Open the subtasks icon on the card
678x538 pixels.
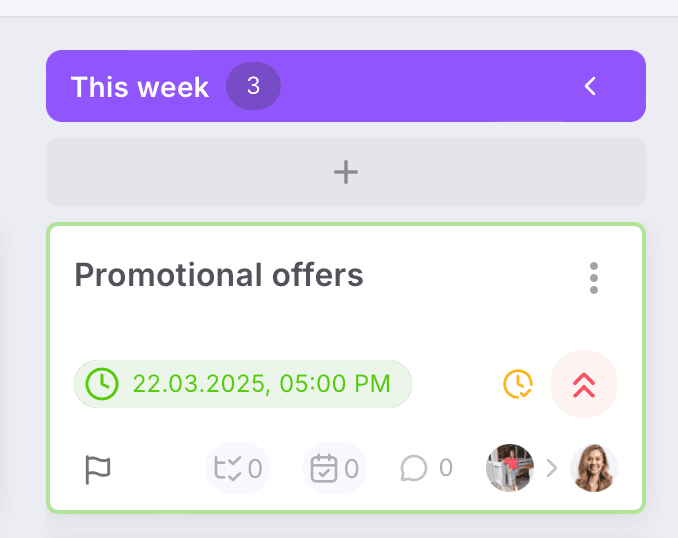click(227, 468)
